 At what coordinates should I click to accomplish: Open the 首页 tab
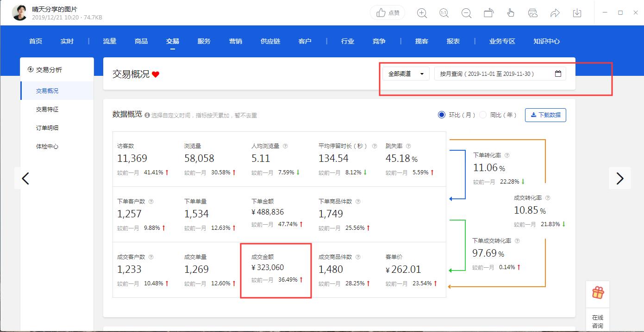[36, 41]
